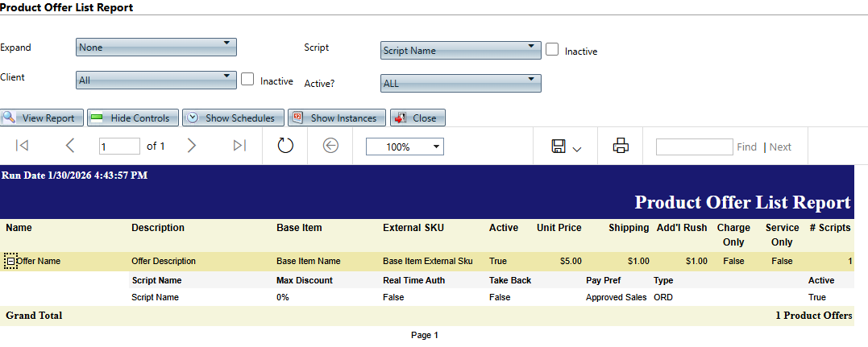Click the View Report button
The image size is (868, 347).
41,118
